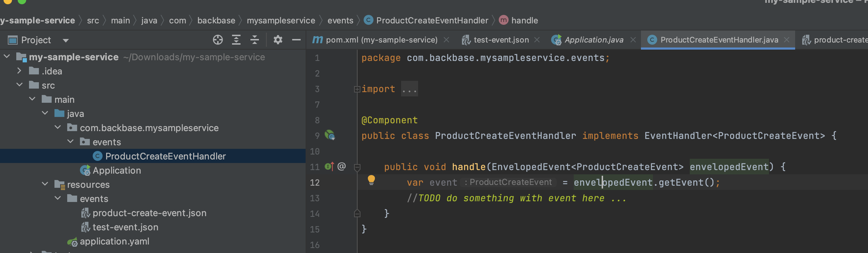Image resolution: width=868 pixels, height=253 pixels.
Task: Expand the .idea folder
Action: tap(19, 71)
